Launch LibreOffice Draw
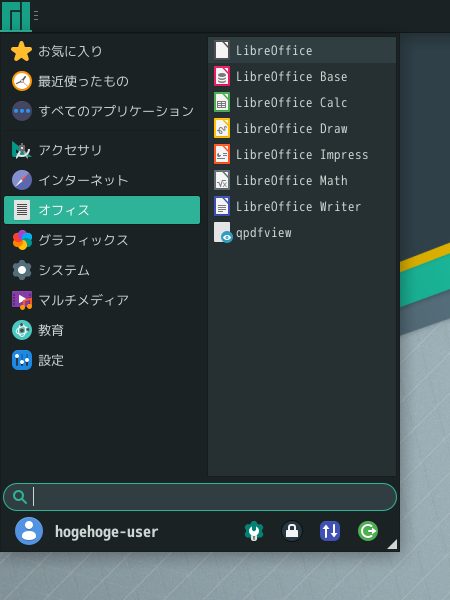 coord(302,129)
